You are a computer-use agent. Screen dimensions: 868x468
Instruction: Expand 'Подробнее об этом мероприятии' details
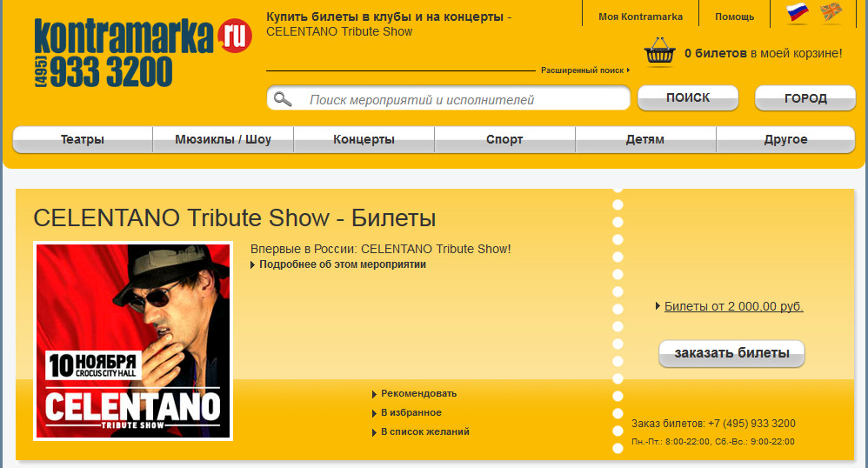tap(342, 264)
